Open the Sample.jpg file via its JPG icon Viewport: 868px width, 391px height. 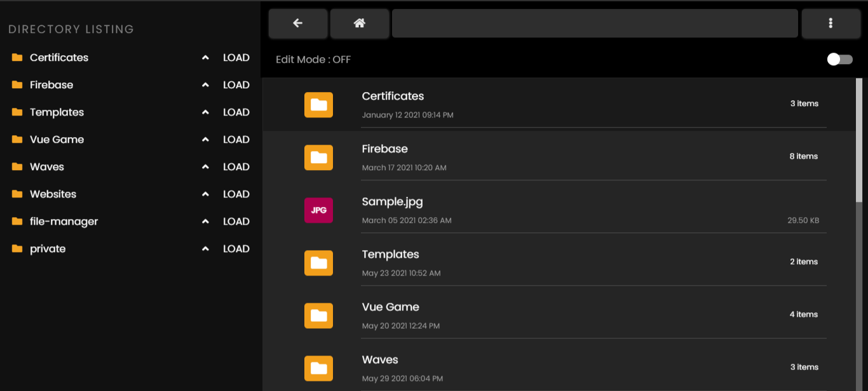318,210
